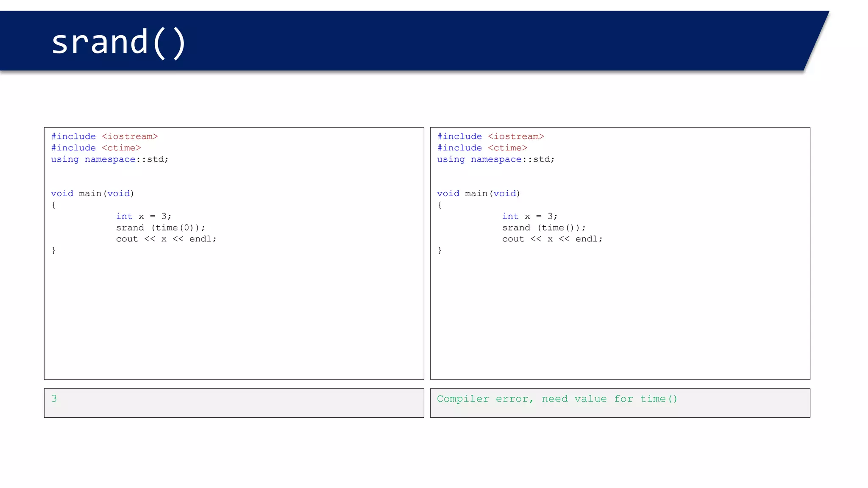
Task: Click the srand (time()); line
Action: pyautogui.click(x=544, y=228)
